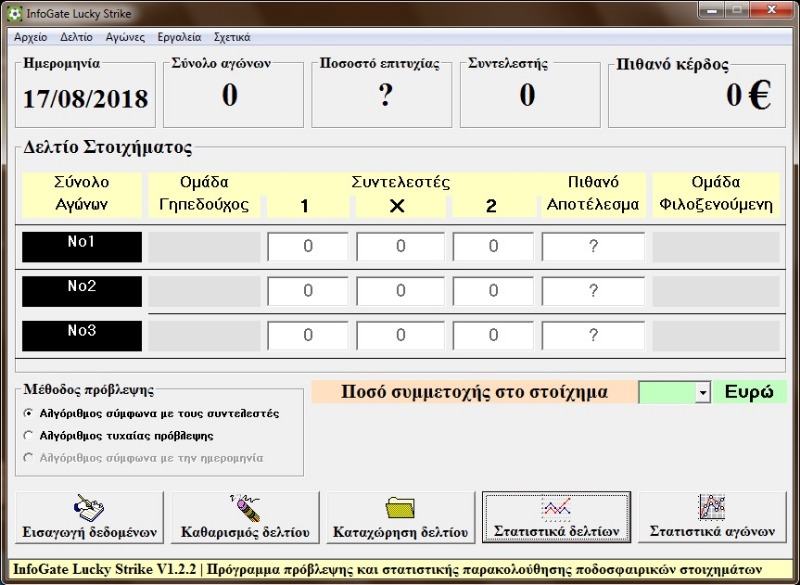Screen dimensions: 800x585
Task: Open the Εργαλεία menu
Action: click(x=179, y=37)
